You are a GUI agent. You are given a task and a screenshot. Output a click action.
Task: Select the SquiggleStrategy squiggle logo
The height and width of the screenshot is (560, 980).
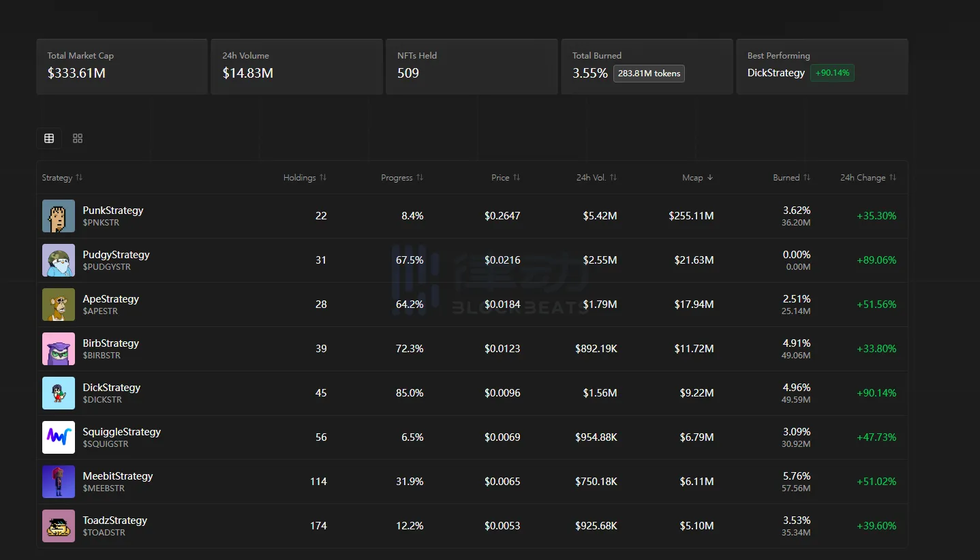59,437
